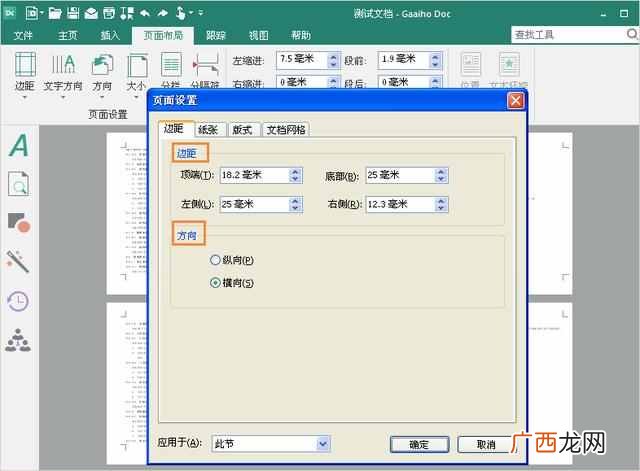Click the new document toolbar icon
Image resolution: width=640 pixels, height=471 pixels.
coord(31,13)
